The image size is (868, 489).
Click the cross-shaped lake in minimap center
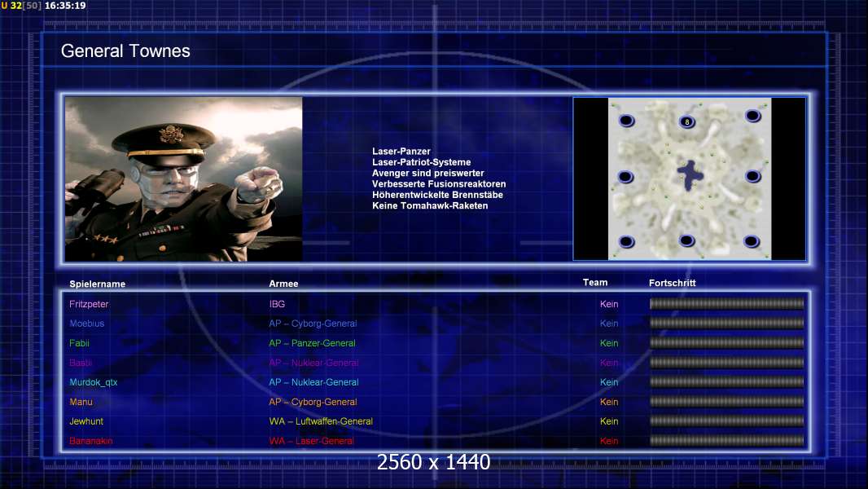pos(690,173)
